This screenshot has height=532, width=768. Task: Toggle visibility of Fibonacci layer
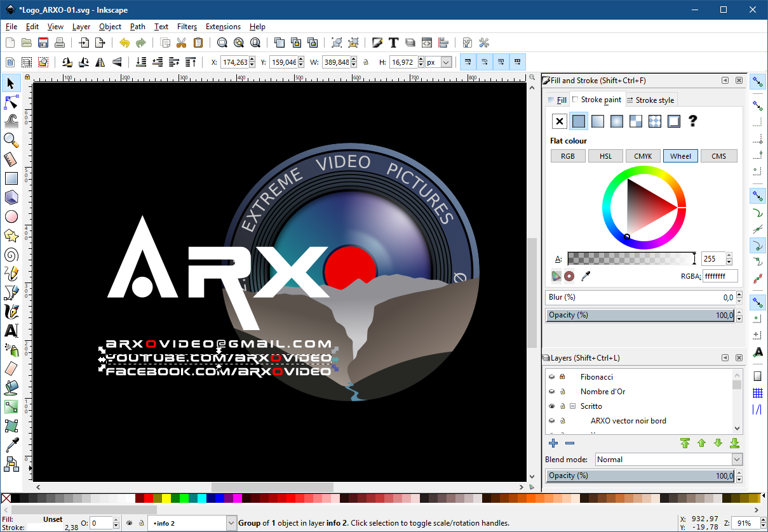(551, 376)
